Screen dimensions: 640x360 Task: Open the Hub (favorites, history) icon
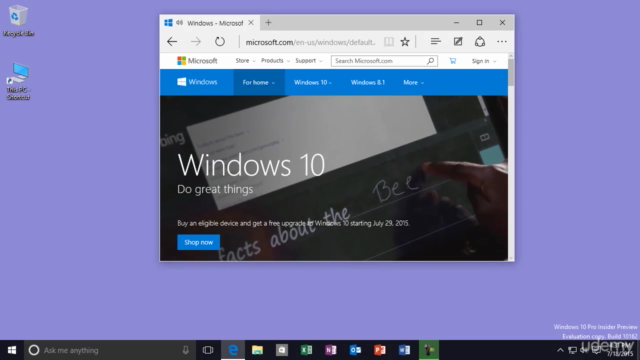tap(436, 41)
